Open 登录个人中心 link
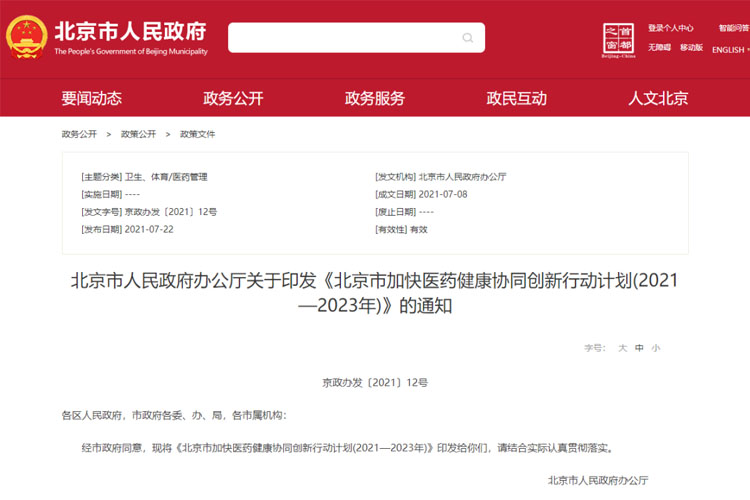The image size is (750, 500). coord(671,28)
